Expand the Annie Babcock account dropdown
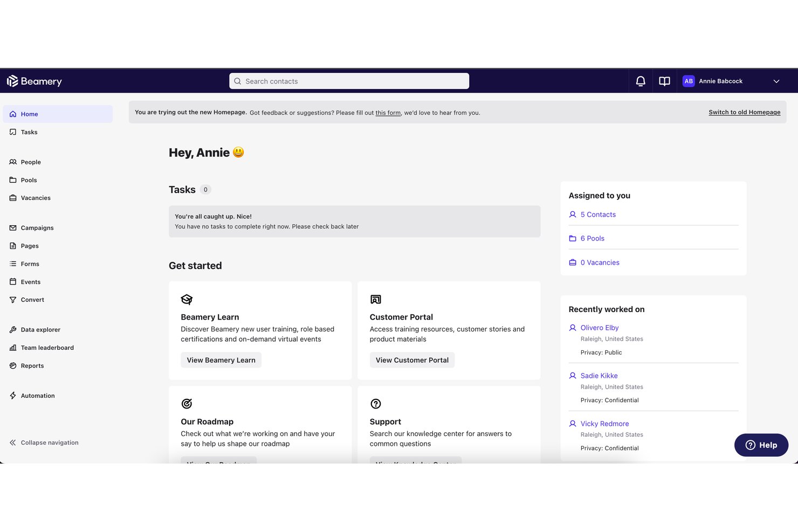798x532 pixels. click(776, 81)
